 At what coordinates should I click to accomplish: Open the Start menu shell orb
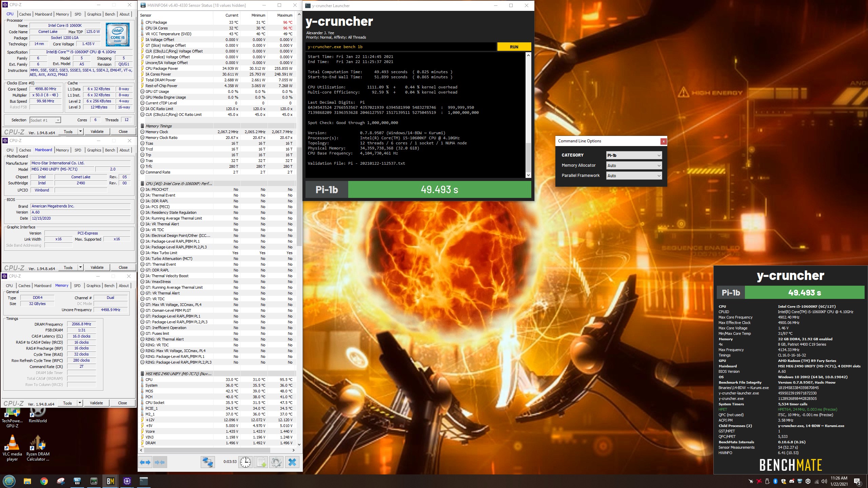9,481
